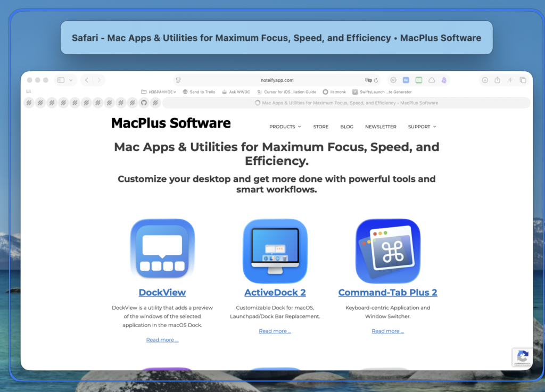The width and height of the screenshot is (545, 392).
Task: Click the purple extension icon near the cloud
Action: point(444,80)
